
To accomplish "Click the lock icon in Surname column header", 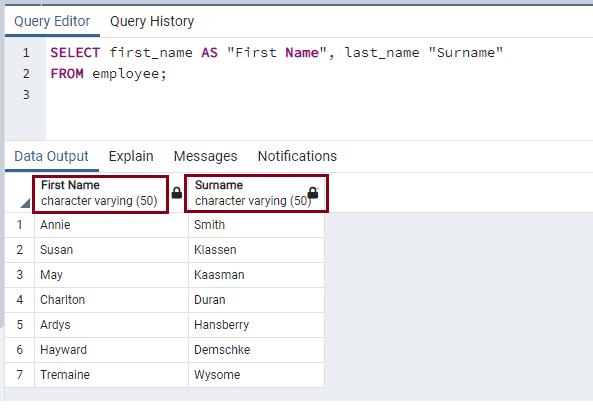I will 313,193.
